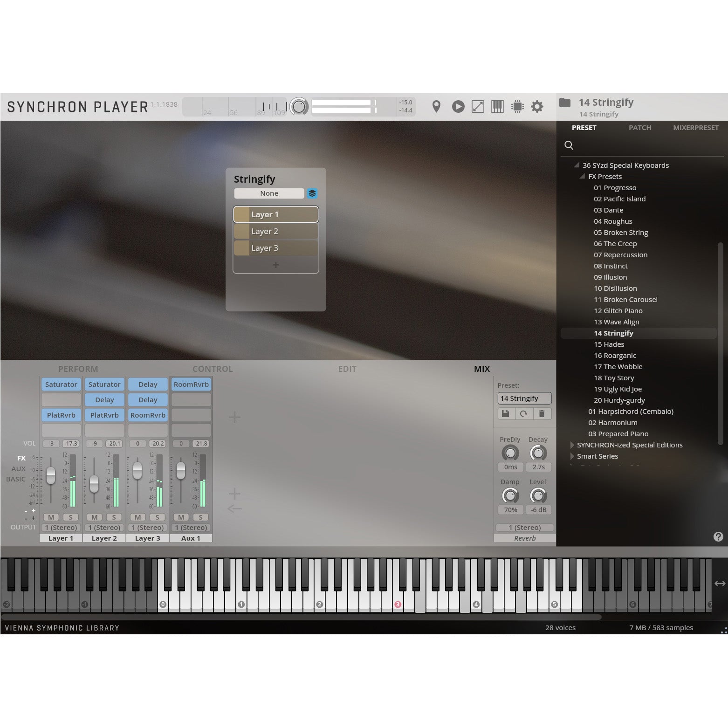Screen dimensions: 728x728
Task: Switch to the PATCH tab
Action: point(639,127)
